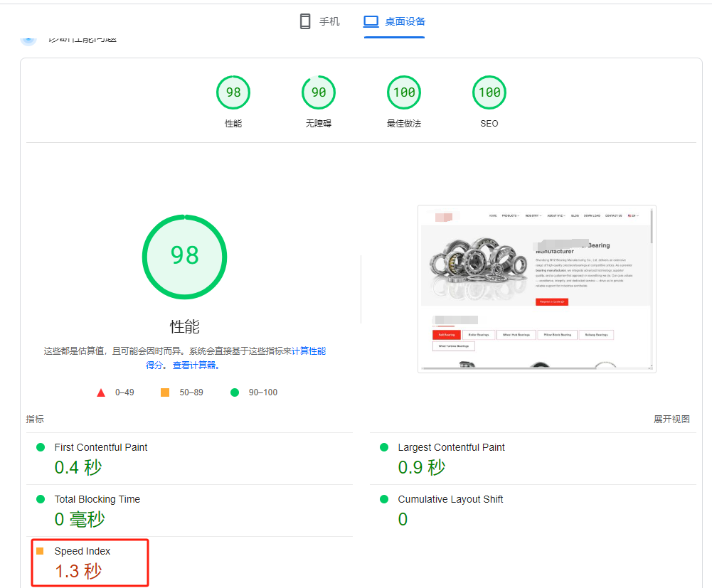Expand the metrics with 展开视图
712x588 pixels.
coord(671,419)
